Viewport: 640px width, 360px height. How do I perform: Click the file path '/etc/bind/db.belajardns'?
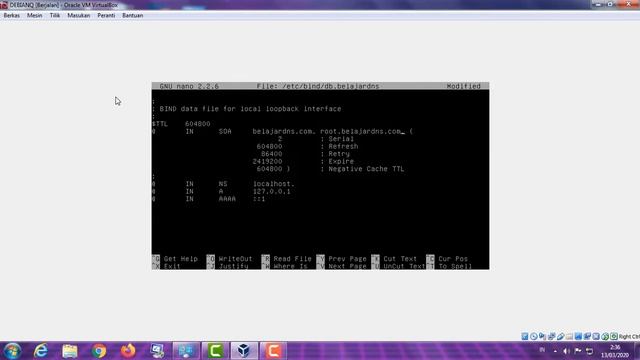click(x=331, y=86)
